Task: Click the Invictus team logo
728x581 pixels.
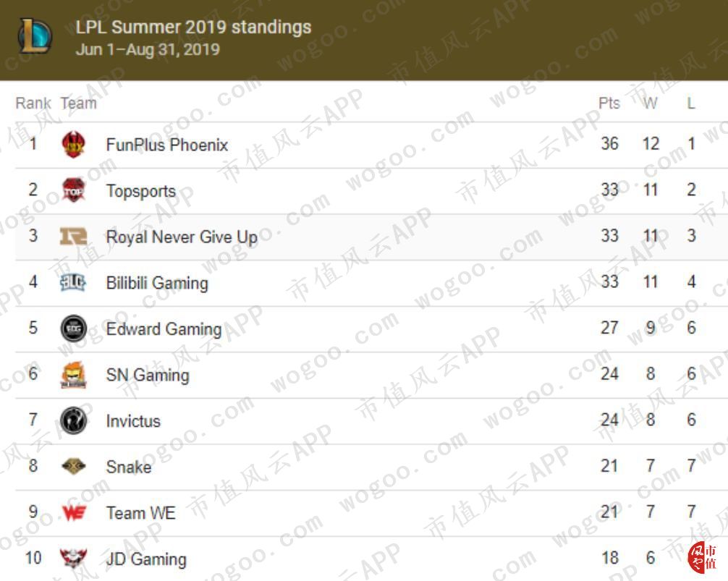Action: point(73,420)
